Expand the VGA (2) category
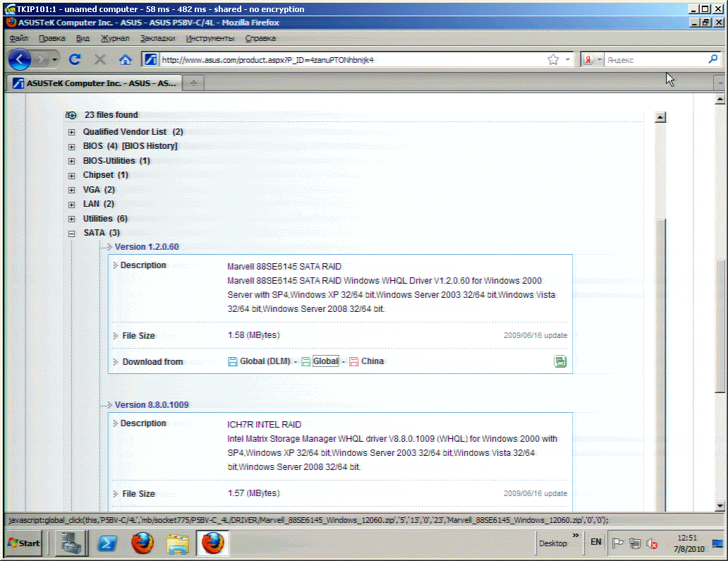 click(71, 190)
